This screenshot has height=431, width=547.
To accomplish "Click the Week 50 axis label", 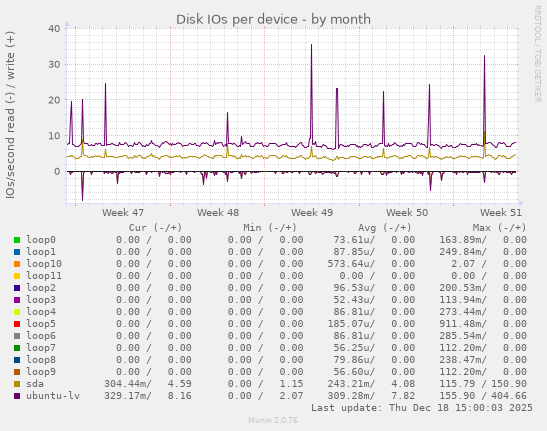I will 407,213.
